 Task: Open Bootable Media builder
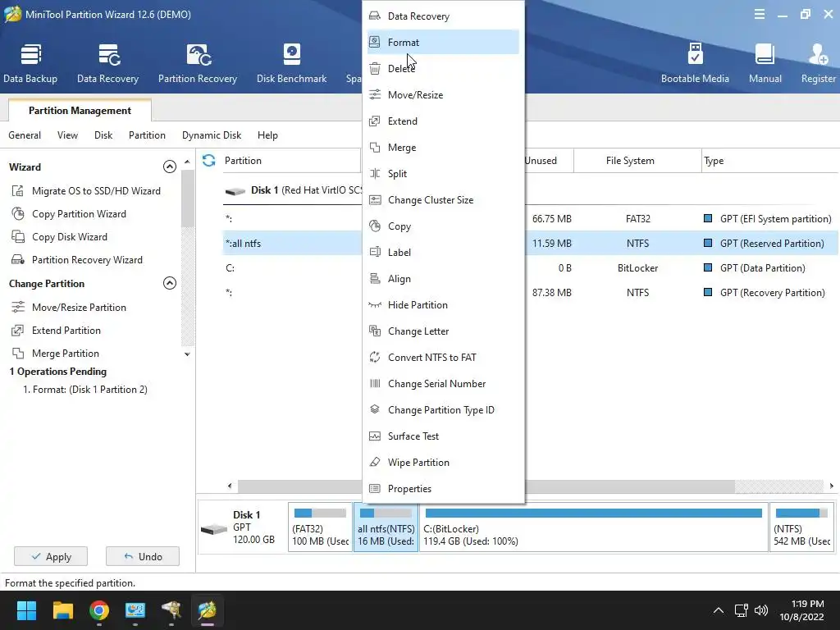(695, 64)
